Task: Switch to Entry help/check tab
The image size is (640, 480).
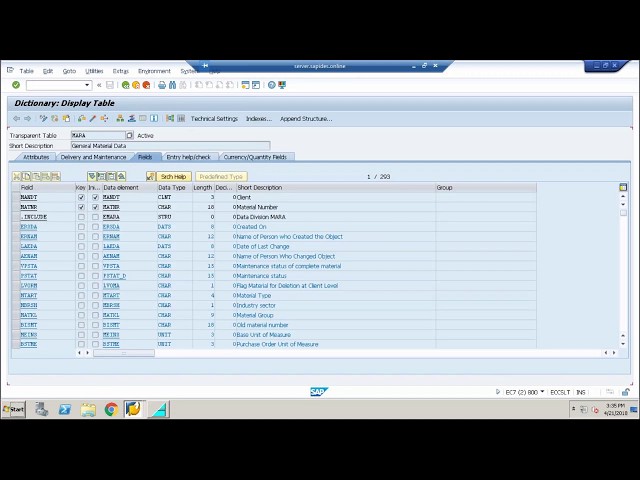Action: coord(189,157)
